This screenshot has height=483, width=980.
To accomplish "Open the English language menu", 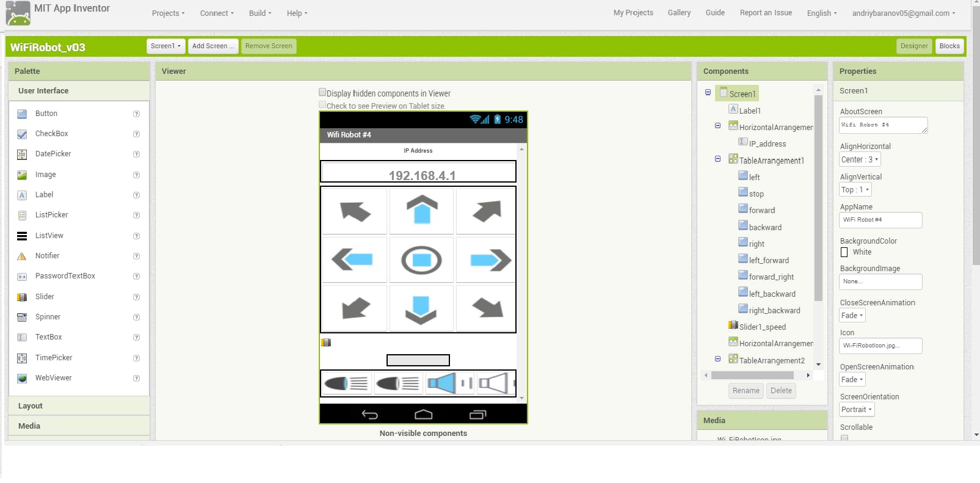I will pos(822,13).
